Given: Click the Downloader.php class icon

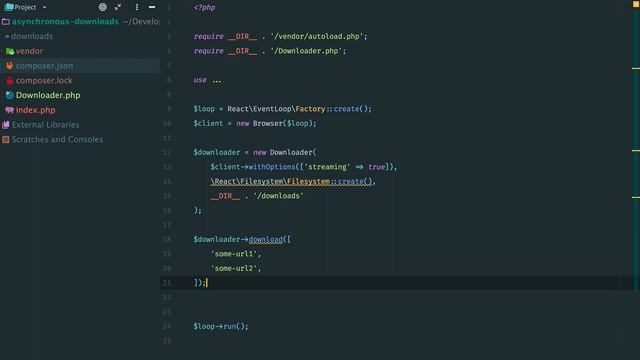Looking at the screenshot, I should [10, 95].
